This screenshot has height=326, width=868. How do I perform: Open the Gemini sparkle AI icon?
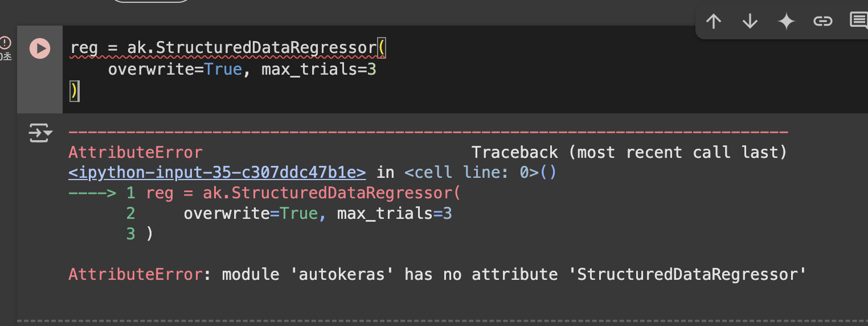pyautogui.click(x=786, y=22)
